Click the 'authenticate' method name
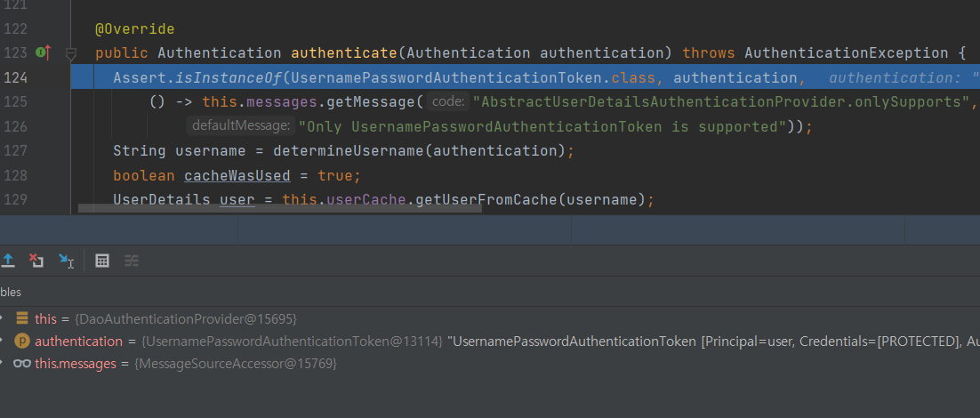Viewport: 980px width, 418px height. coord(344,53)
